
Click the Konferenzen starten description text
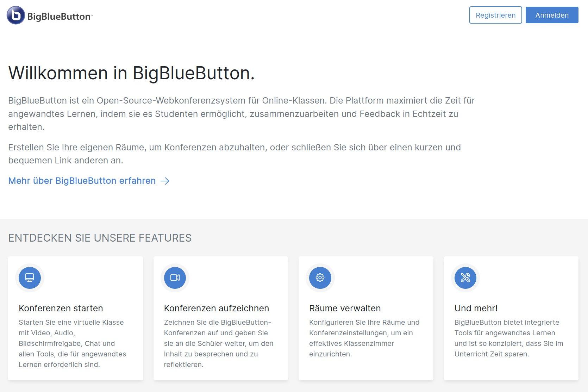click(x=73, y=343)
